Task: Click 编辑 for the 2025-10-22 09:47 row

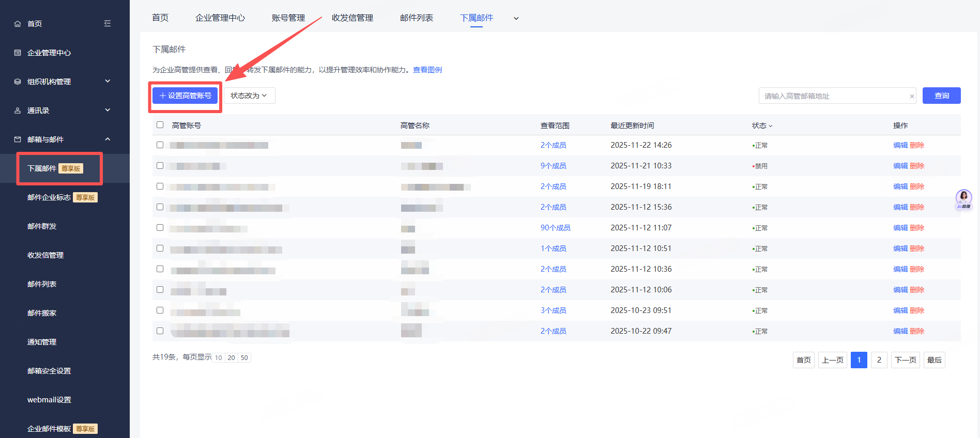Action: [x=900, y=331]
